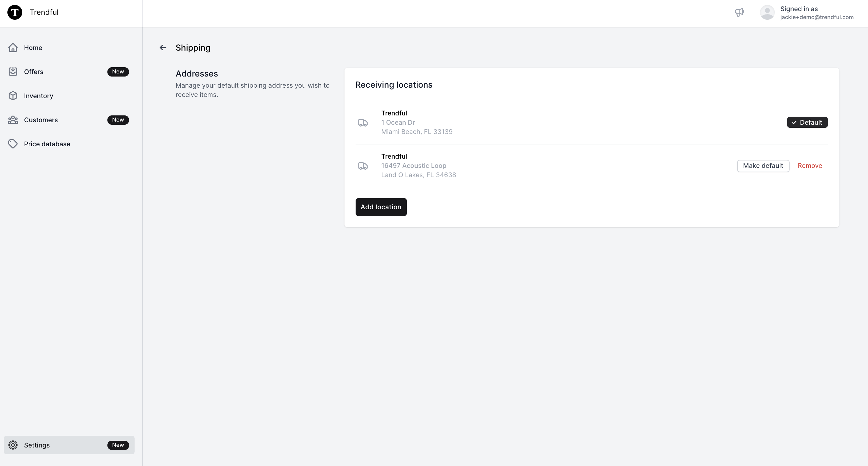Click the truck icon for 16497 Acoustic Loop
The height and width of the screenshot is (466, 868).
click(363, 166)
